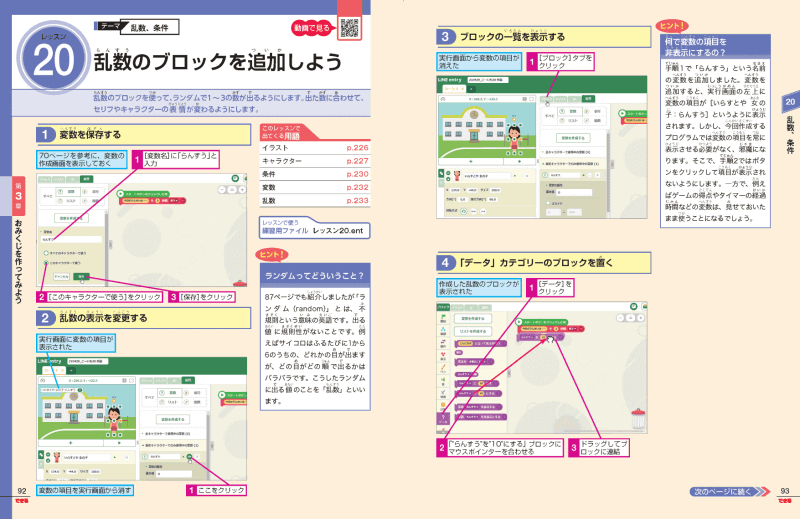
Task: Toggle the girl object's lock icon in step 2
Action: point(48,460)
